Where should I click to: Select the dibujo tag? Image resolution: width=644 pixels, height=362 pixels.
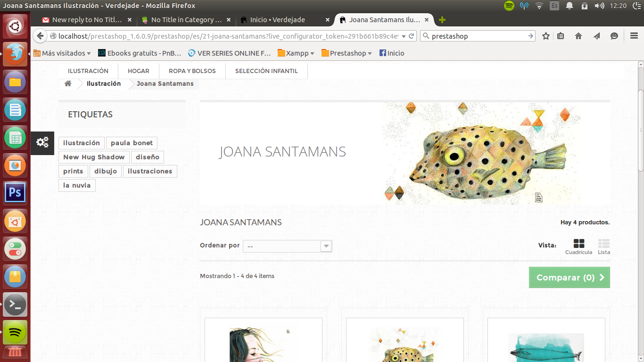coord(106,171)
